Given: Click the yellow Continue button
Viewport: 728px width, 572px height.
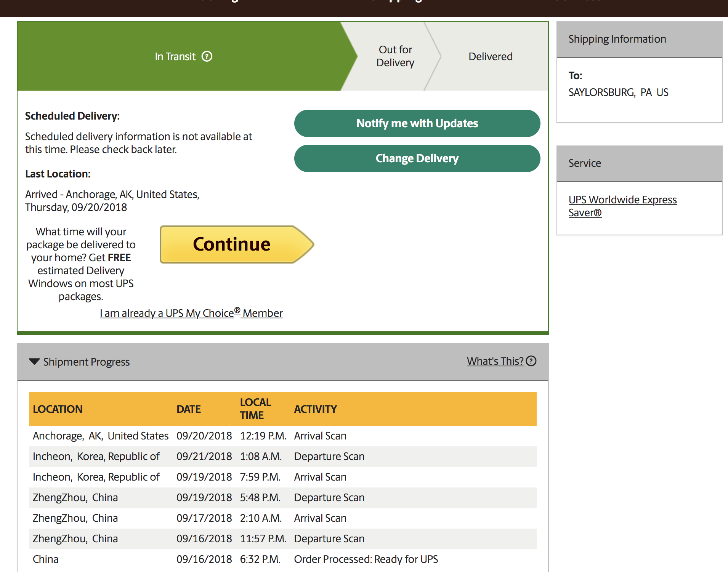Looking at the screenshot, I should click(237, 244).
